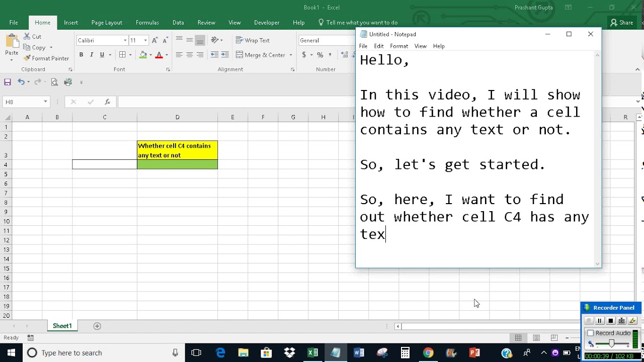The width and height of the screenshot is (644, 362).
Task: Open the Merge & Center dropdown arrow
Action: pyautogui.click(x=291, y=55)
